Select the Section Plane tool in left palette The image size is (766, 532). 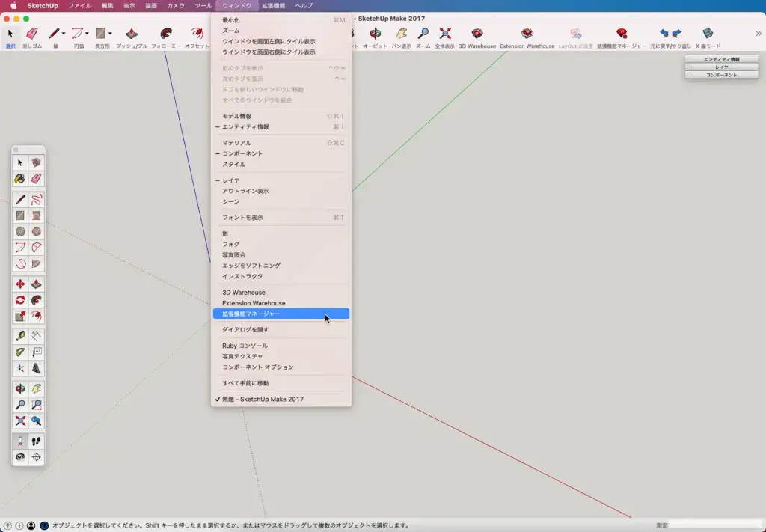pyautogui.click(x=36, y=457)
